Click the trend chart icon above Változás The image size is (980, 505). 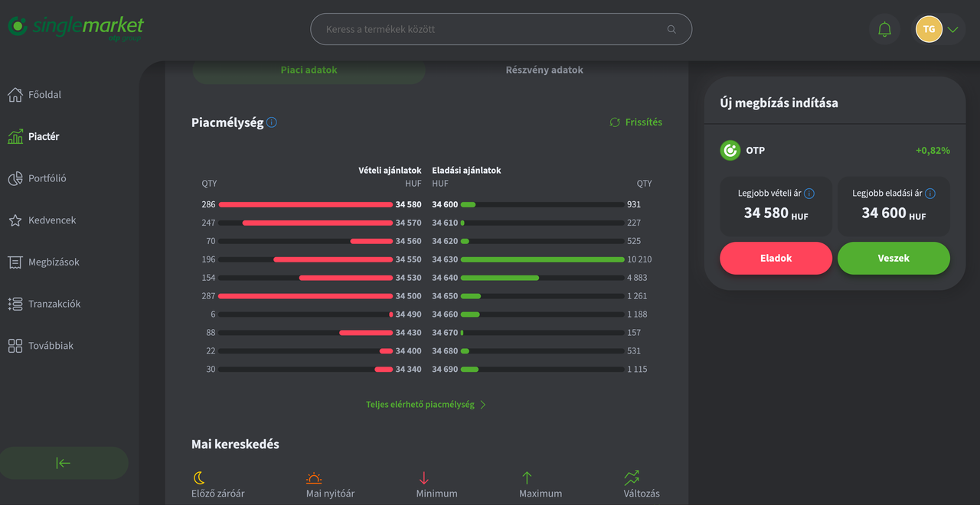(x=632, y=478)
